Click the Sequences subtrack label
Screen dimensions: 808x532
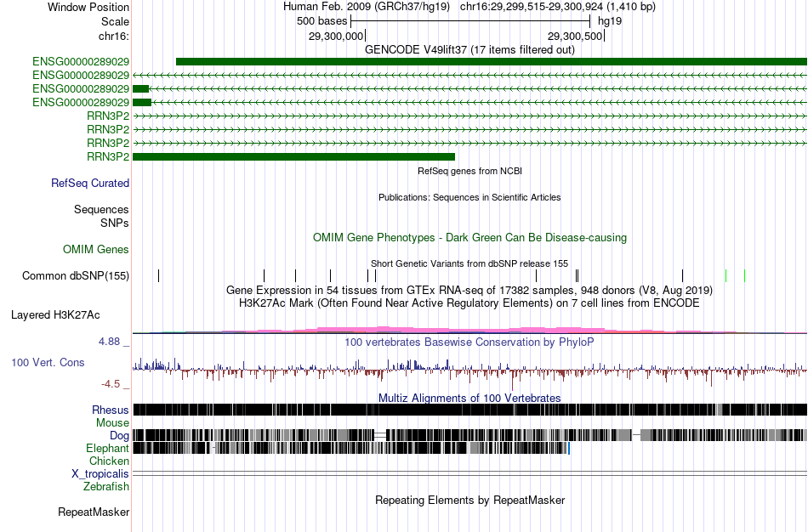[x=101, y=209]
